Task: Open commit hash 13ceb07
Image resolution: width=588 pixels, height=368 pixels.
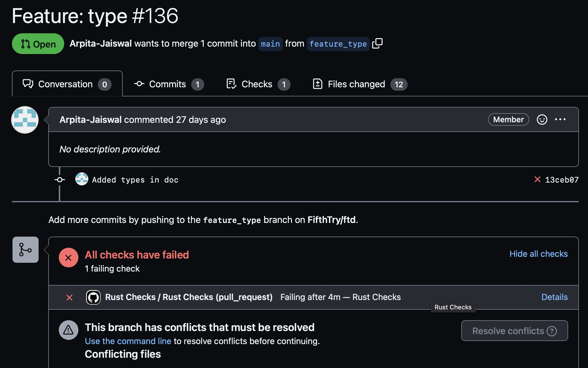Action: [562, 180]
